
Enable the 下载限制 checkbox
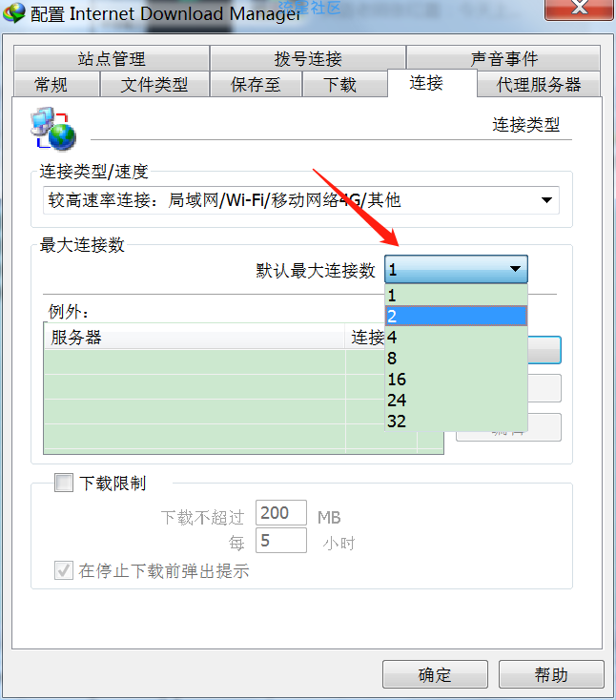(x=64, y=483)
